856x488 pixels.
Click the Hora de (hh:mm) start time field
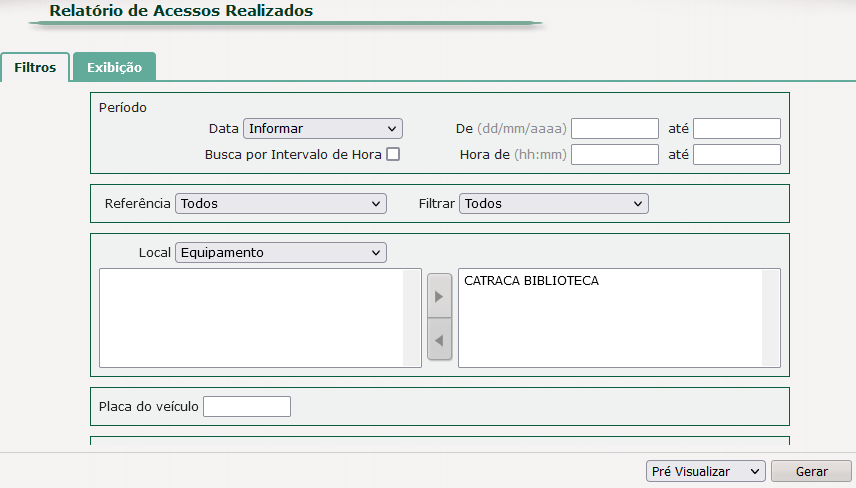(x=615, y=154)
